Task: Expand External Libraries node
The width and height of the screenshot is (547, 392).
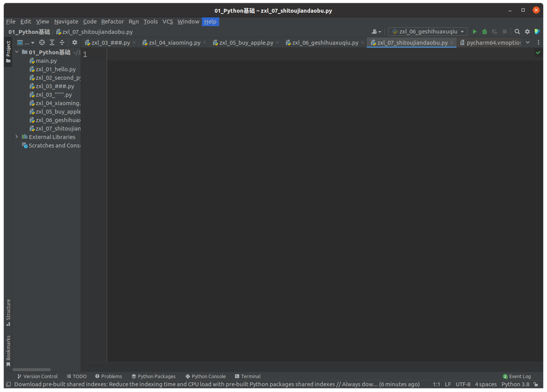Action: pos(17,137)
